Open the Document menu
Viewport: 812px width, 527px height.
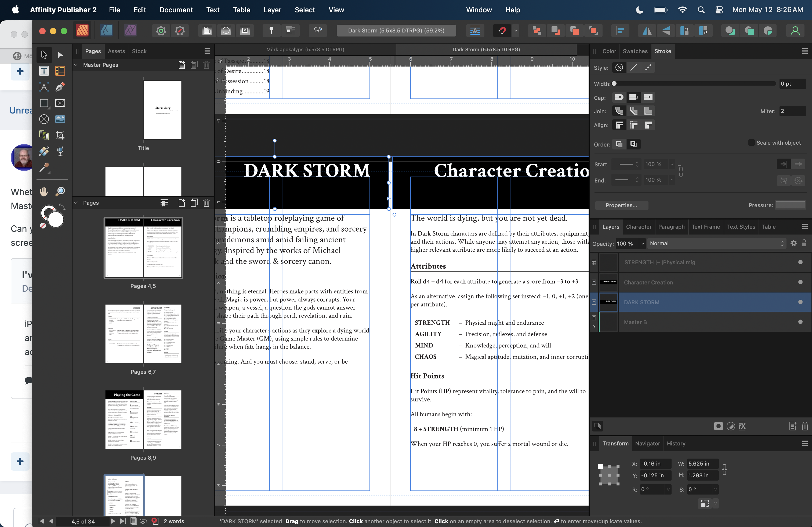176,10
